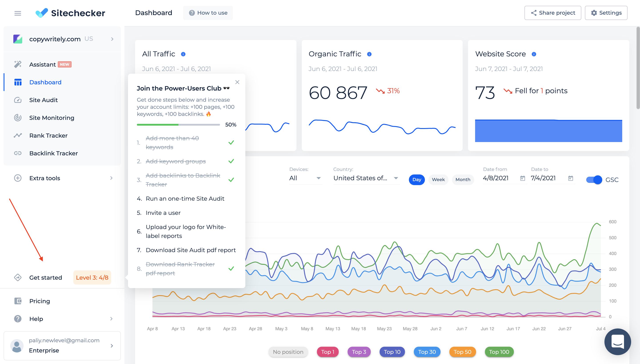Image resolution: width=640 pixels, height=364 pixels.
Task: Click the Pricing wallet icon
Action: [x=18, y=301]
